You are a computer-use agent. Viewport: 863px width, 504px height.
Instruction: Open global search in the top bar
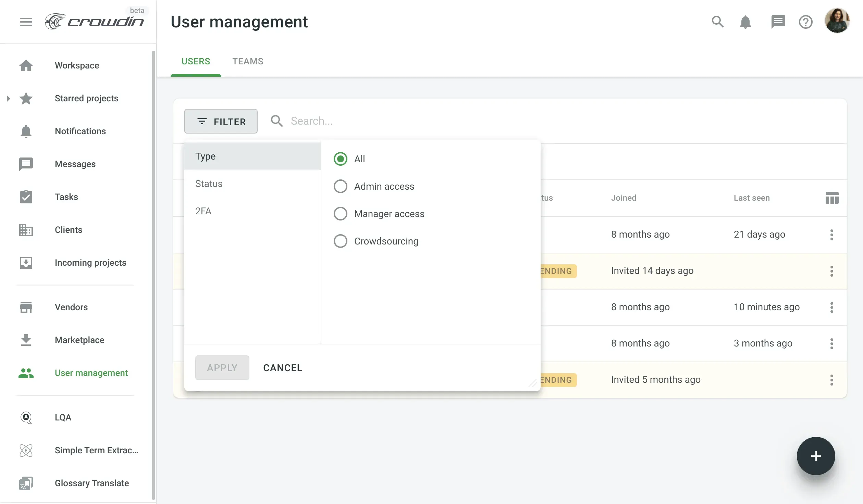coord(718,22)
